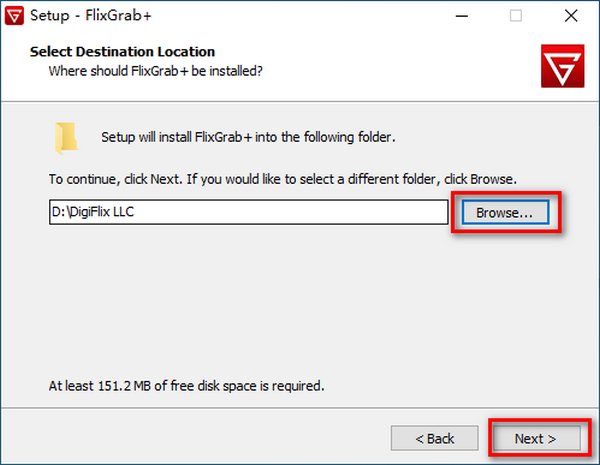Click the empty area of the title bar
This screenshot has width=600, height=465.
click(x=300, y=15)
